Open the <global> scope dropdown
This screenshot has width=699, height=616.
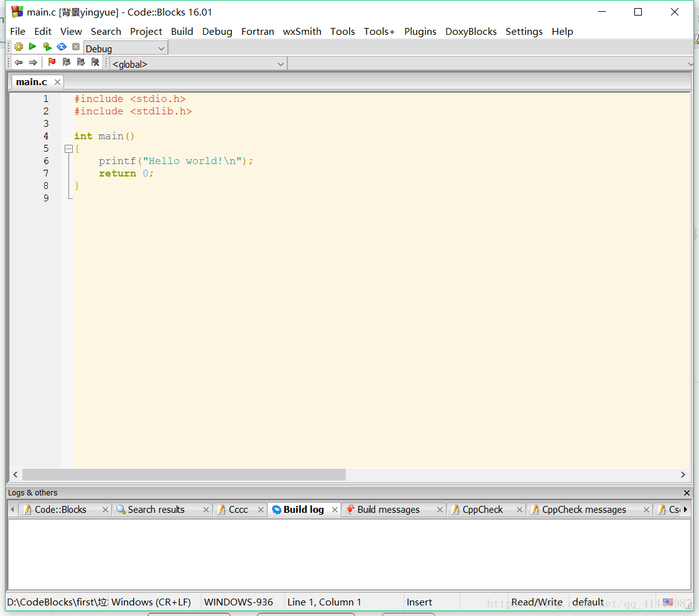click(x=198, y=64)
